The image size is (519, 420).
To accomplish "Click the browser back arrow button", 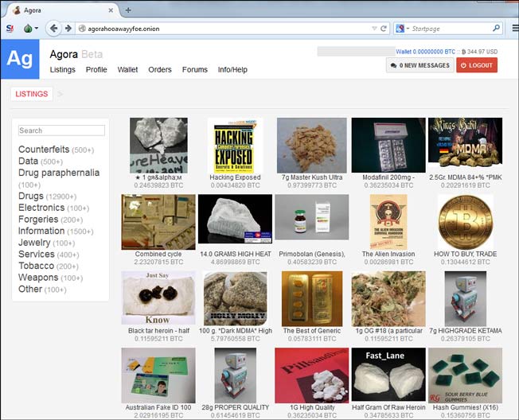I will point(53,29).
